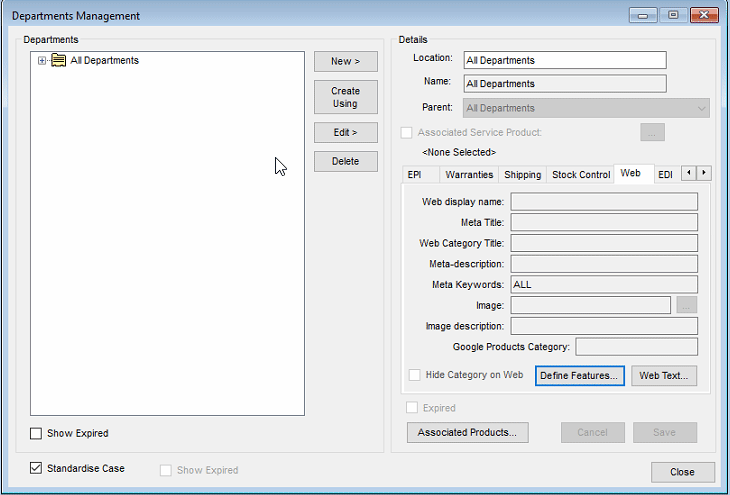Viewport: 730px width, 495px height.
Task: Switch to the Stock Control tab
Action: [581, 174]
